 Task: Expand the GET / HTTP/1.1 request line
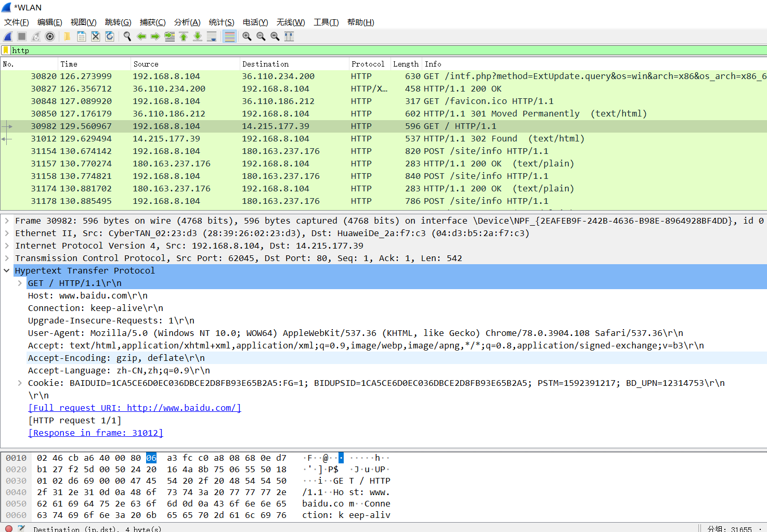tap(20, 283)
